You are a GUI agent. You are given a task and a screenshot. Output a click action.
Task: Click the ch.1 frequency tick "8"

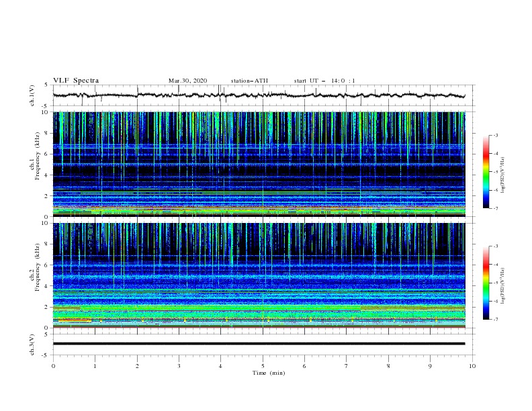(46, 133)
